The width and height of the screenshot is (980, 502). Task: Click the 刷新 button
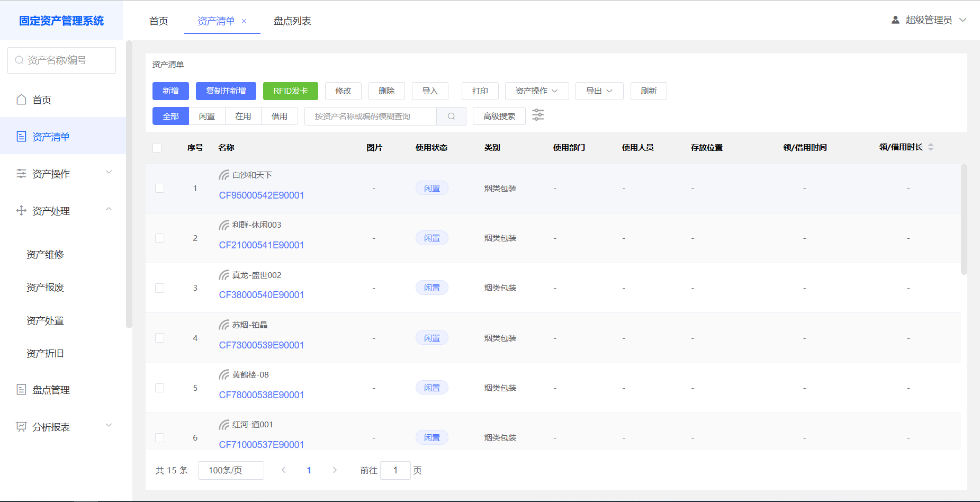(649, 91)
